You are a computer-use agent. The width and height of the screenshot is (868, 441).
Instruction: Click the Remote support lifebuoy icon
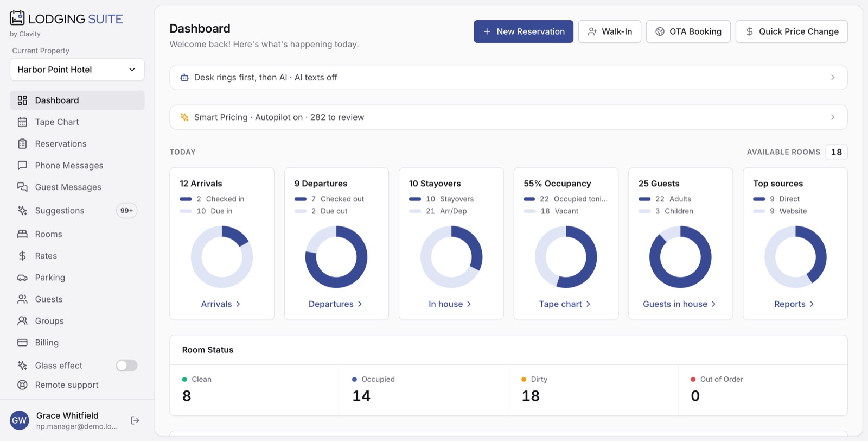(x=22, y=385)
